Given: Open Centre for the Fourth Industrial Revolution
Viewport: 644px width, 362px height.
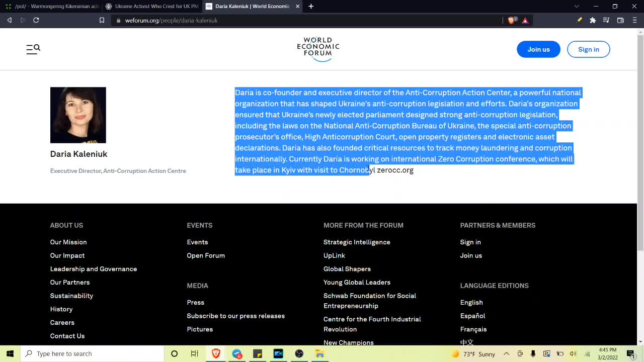Looking at the screenshot, I should [x=372, y=324].
